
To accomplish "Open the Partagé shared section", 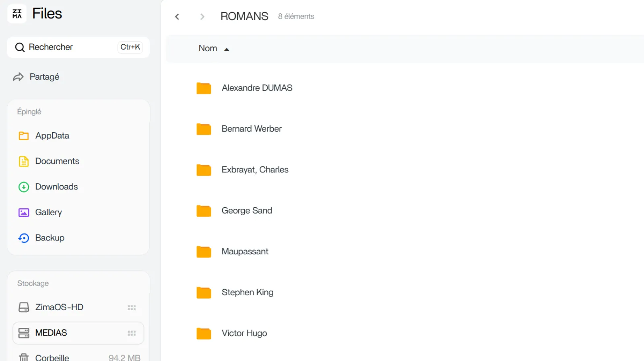I will (44, 77).
